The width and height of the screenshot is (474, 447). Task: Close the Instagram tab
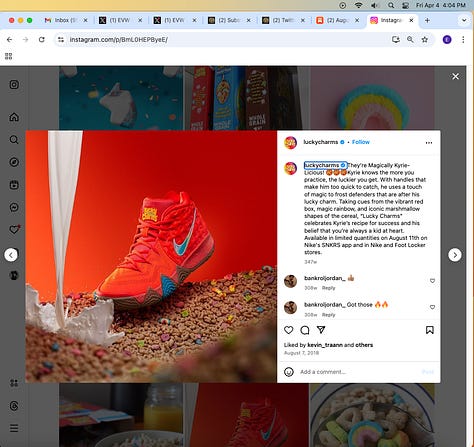click(411, 20)
